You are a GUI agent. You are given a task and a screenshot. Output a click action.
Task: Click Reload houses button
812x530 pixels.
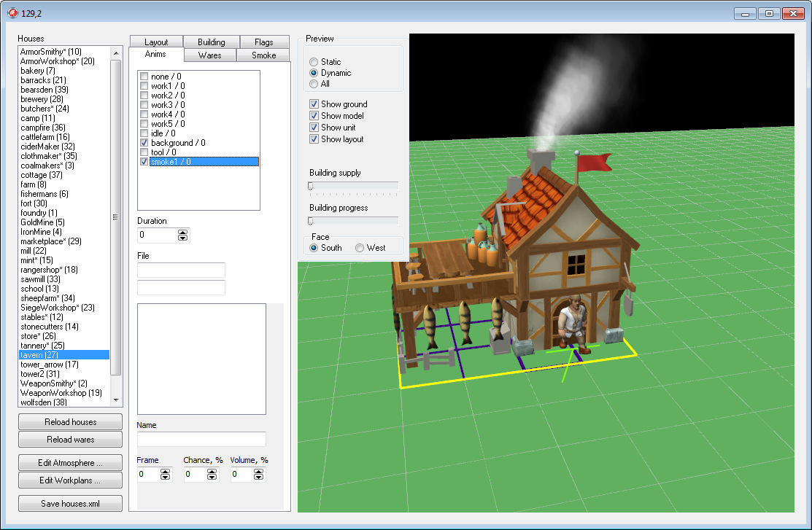tap(71, 422)
